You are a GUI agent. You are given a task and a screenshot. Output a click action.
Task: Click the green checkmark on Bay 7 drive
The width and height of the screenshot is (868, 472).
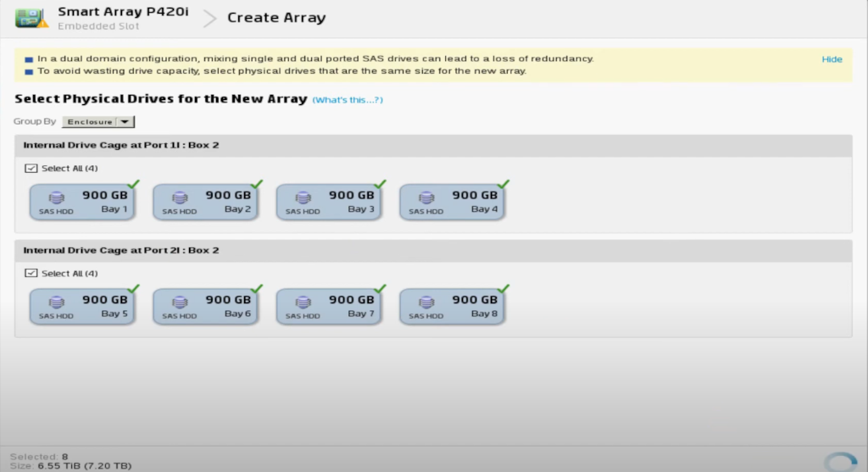(x=381, y=289)
